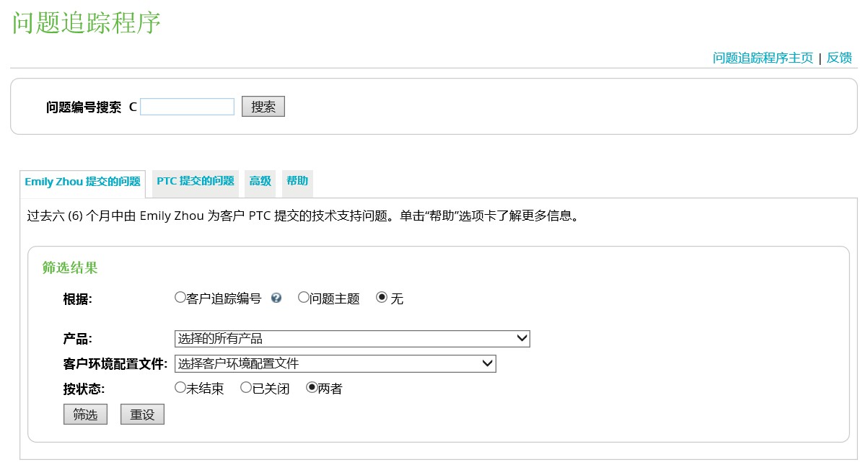Choose the 无 radio option

pos(382,298)
